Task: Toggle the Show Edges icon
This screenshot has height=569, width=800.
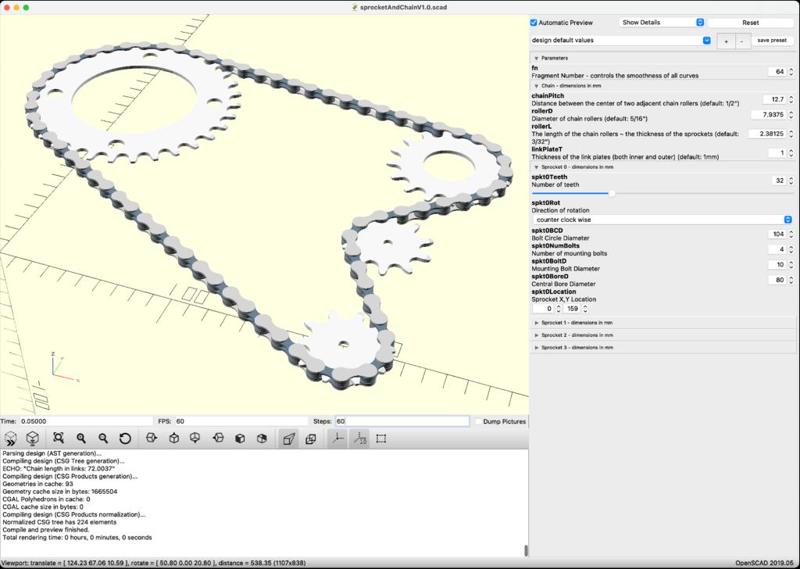Action: point(381,438)
